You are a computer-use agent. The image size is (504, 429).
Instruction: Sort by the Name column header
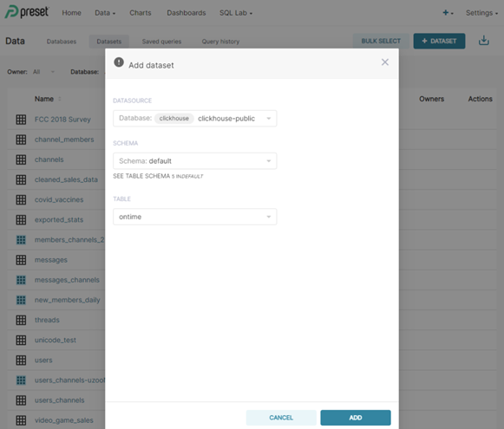(x=44, y=99)
